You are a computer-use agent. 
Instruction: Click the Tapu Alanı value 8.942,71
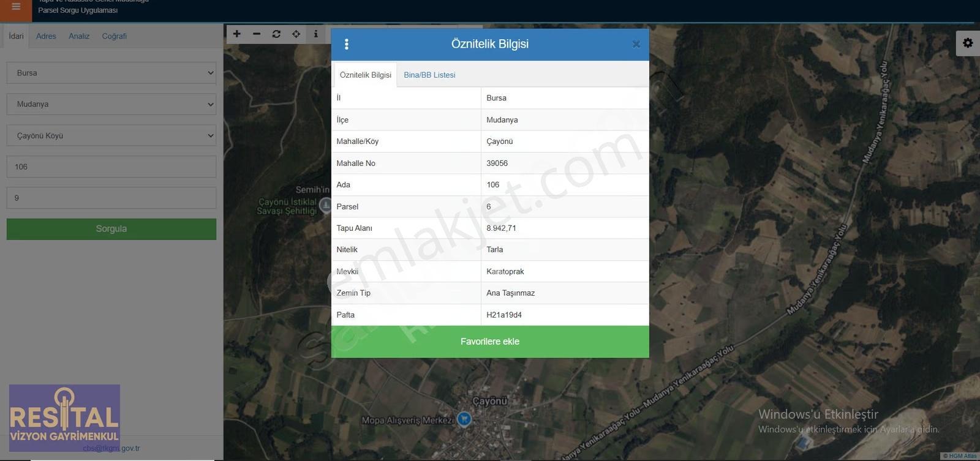coord(501,228)
